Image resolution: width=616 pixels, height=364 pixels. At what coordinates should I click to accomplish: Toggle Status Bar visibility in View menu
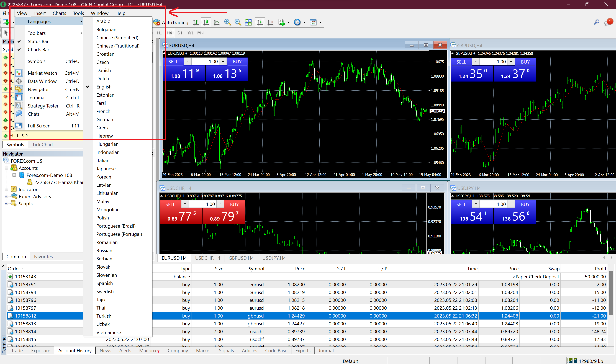pyautogui.click(x=38, y=41)
